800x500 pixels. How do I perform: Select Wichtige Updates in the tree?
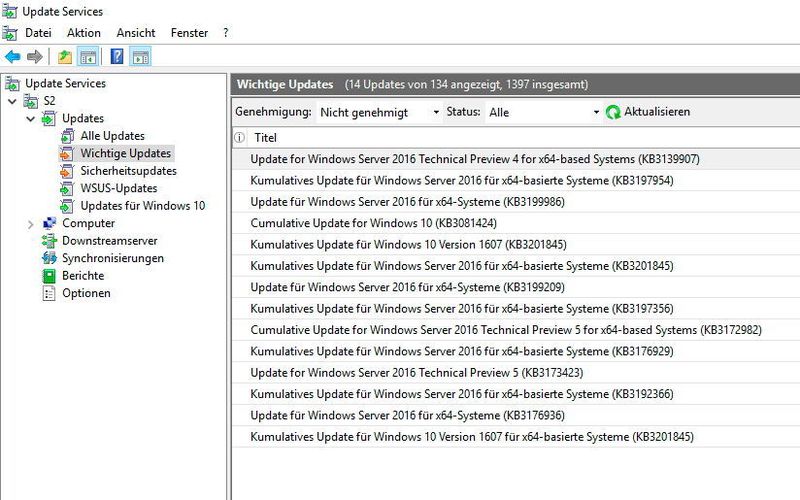coord(126,154)
